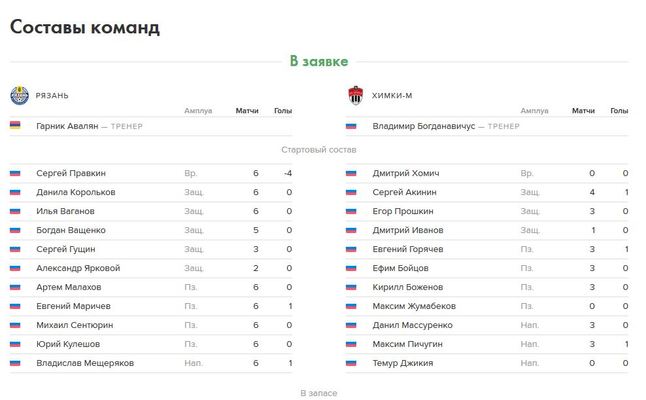Click the Рязань team logo
646x400 pixels.
[19, 95]
